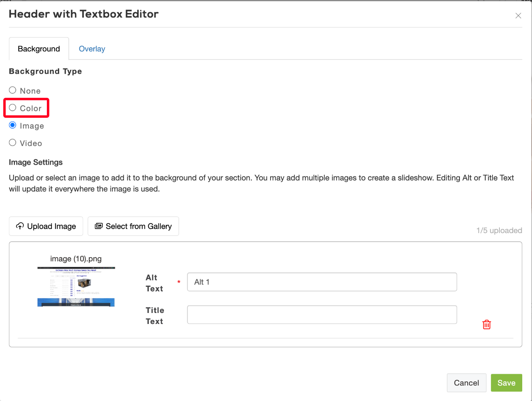
Task: Cancel editing the header section
Action: (x=466, y=383)
